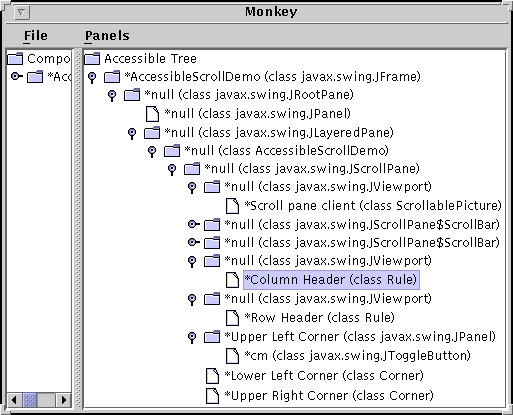Viewport: 513px width, 415px height.
Task: Expand the second JScrollPane$ScrollBar node
Action: click(x=194, y=242)
